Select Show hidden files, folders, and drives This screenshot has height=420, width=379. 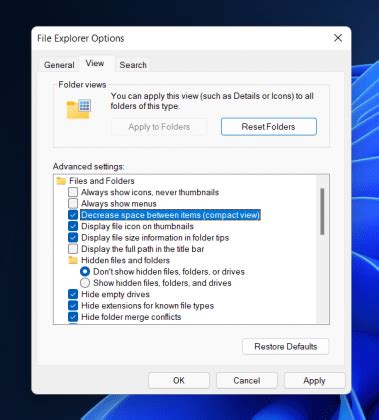click(x=85, y=283)
